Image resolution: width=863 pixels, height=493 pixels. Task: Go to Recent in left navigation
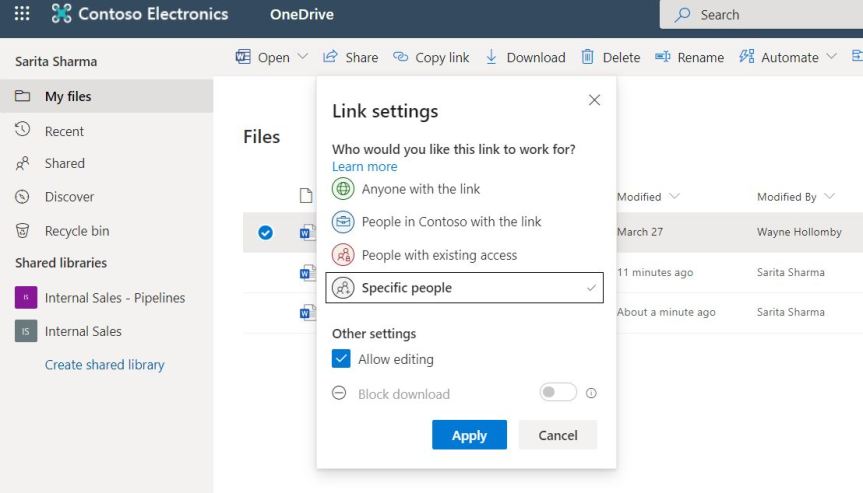64,131
